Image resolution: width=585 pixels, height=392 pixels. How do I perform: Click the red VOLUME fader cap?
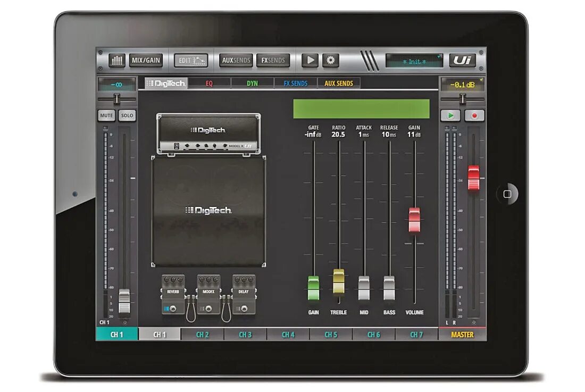[414, 220]
